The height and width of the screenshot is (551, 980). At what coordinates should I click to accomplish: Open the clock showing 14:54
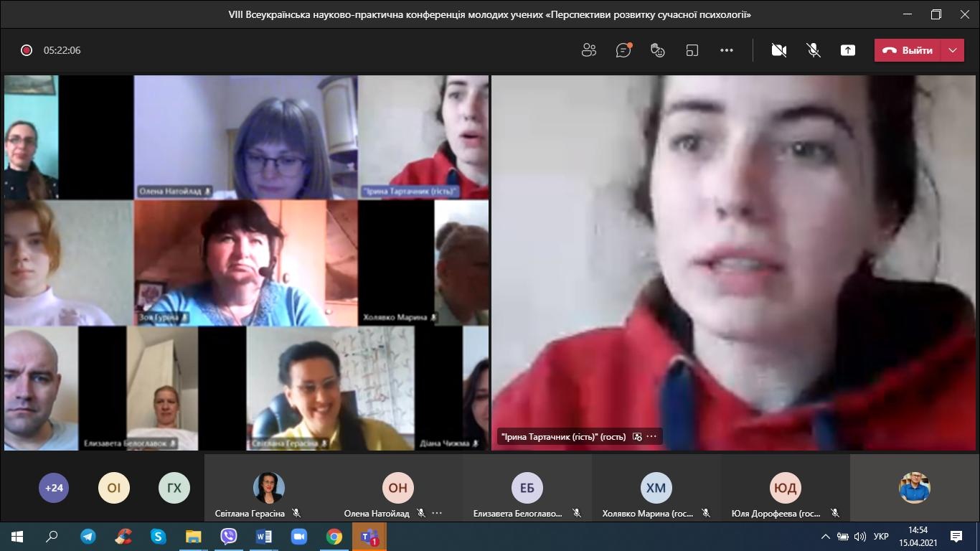(x=918, y=537)
